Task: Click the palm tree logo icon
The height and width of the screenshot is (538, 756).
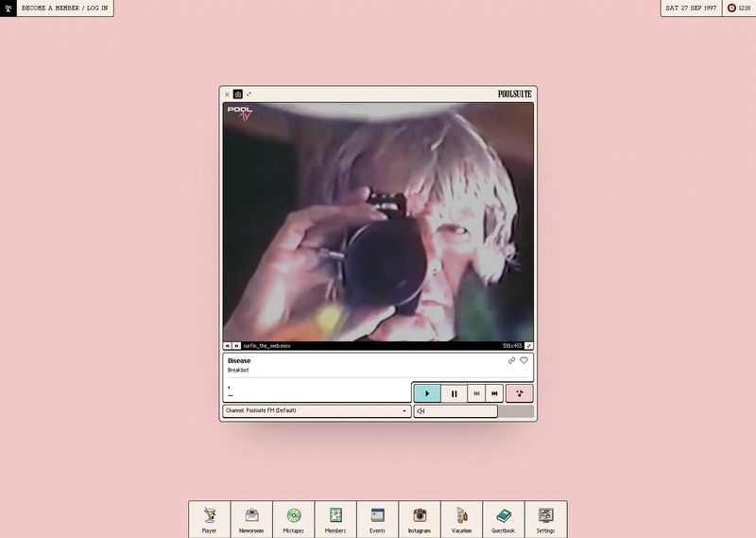Action: point(9,9)
